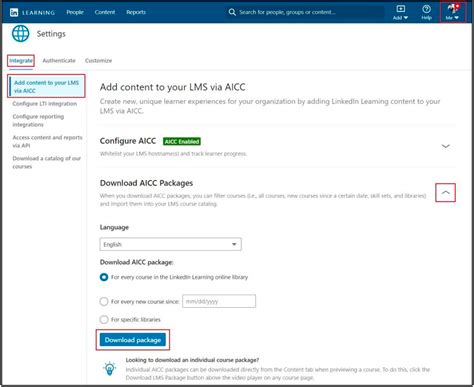This screenshot has width=474, height=387.
Task: Click the Settings globe icon
Action: 21,34
